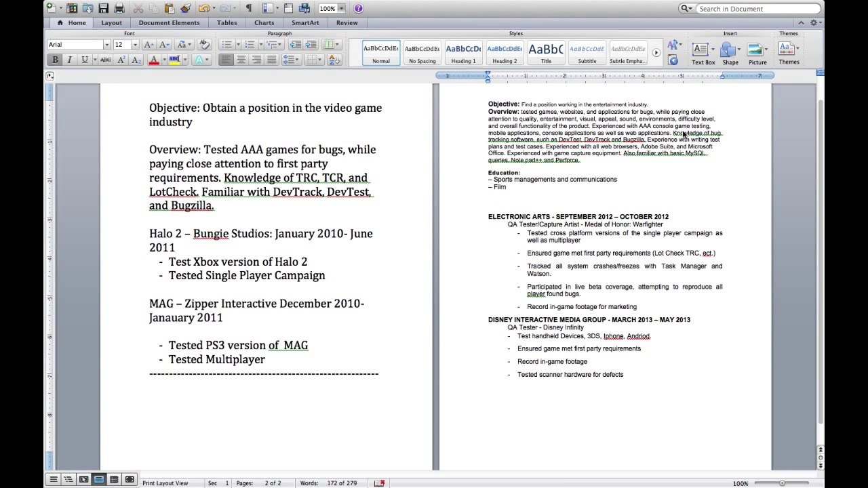This screenshot has width=868, height=488.
Task: Switch to the SmartArt tab
Action: tap(305, 22)
